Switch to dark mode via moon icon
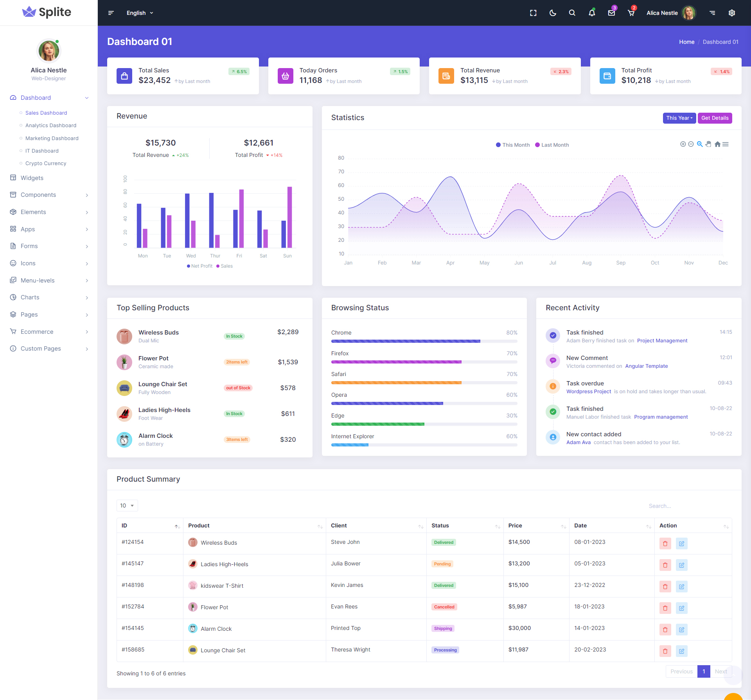This screenshot has width=751, height=700. 553,13
